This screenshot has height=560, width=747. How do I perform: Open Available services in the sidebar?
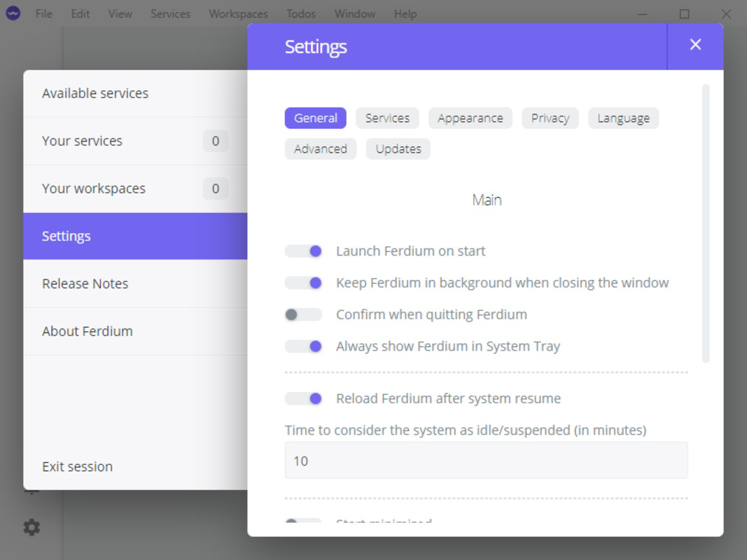click(135, 93)
